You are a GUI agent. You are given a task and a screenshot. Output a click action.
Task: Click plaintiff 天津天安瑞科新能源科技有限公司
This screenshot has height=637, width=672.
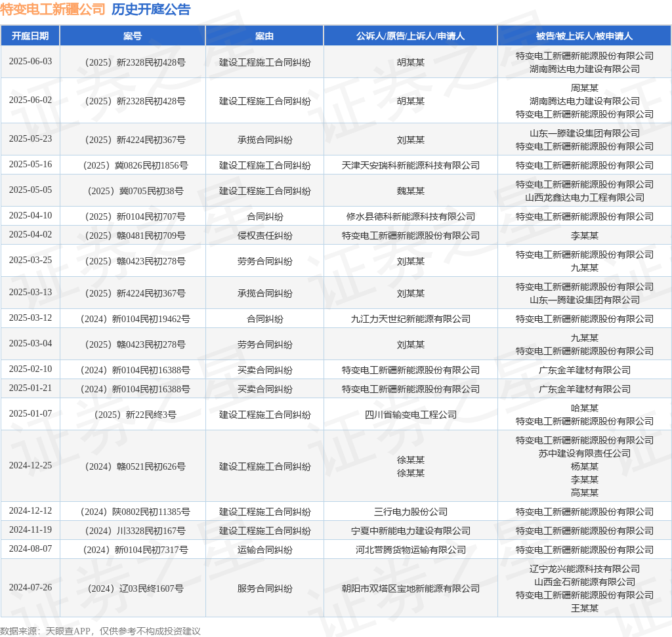[x=411, y=165]
